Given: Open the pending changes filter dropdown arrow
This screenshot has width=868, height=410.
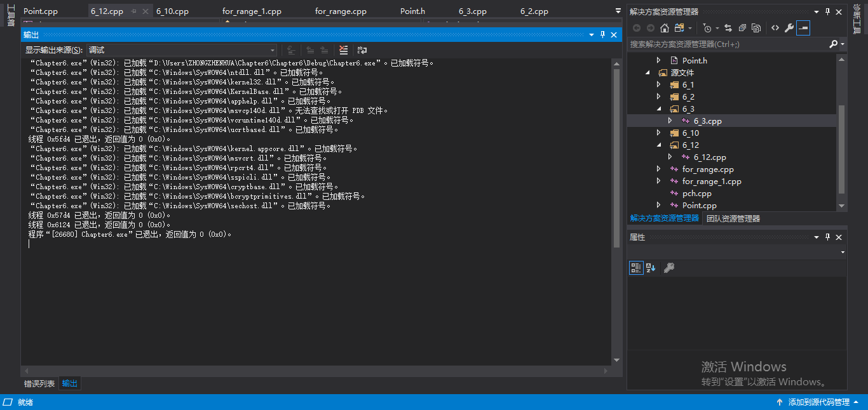Looking at the screenshot, I should [x=717, y=28].
